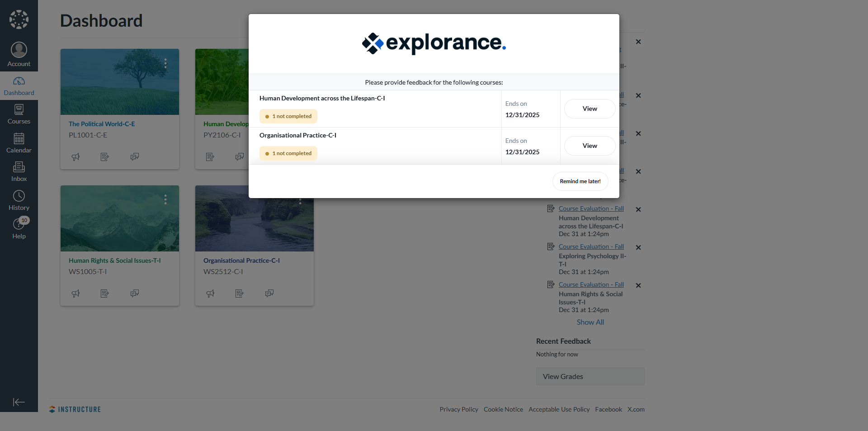Open Discussions for The Political World card
Image resolution: width=868 pixels, height=431 pixels.
point(135,157)
